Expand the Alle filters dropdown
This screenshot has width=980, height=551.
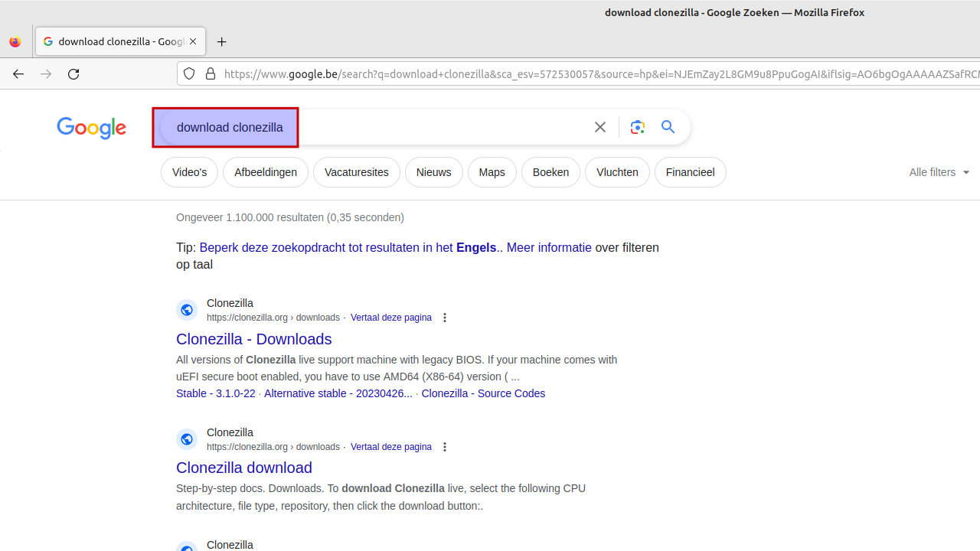939,172
